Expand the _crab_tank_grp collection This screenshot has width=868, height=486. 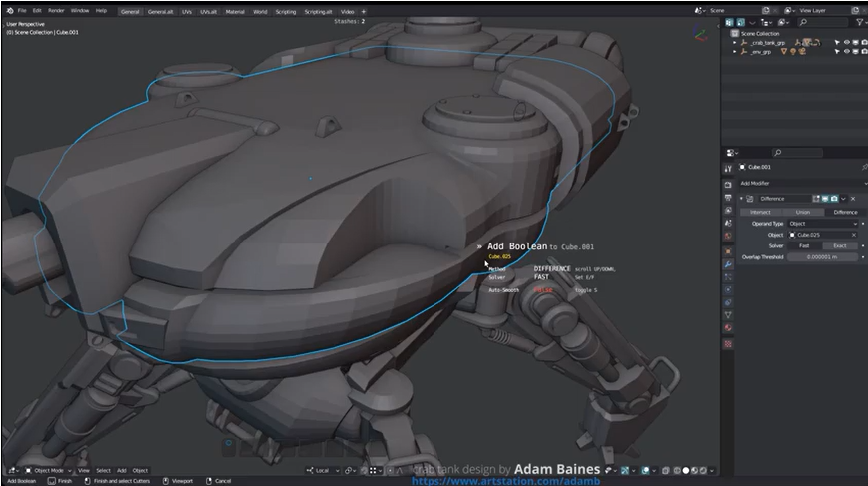[x=735, y=43]
